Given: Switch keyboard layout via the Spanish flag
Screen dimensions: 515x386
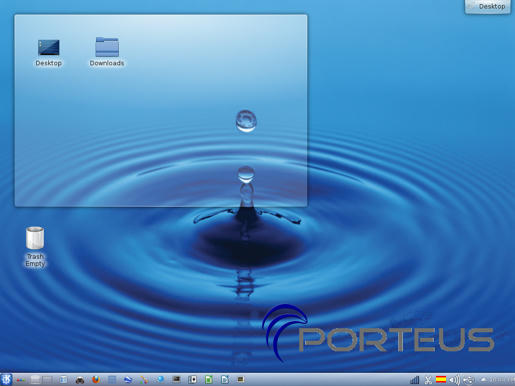Looking at the screenshot, I should pyautogui.click(x=441, y=379).
